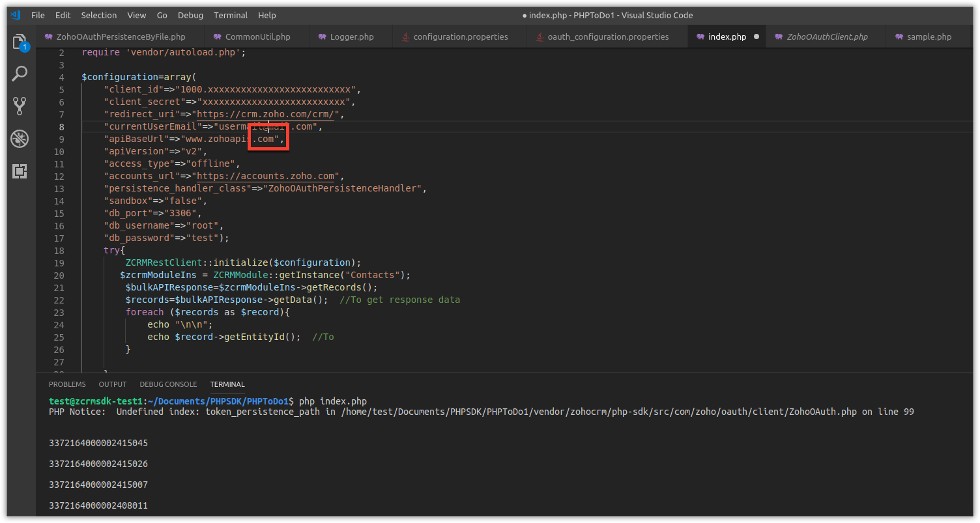This screenshot has height=523, width=980.
Task: Click terminal output 3372164000002415007
Action: click(98, 485)
